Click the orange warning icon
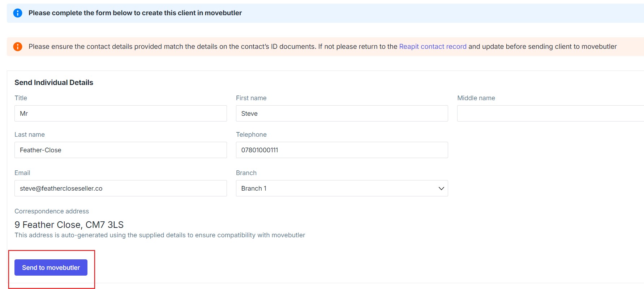This screenshot has width=644, height=289. coord(18,47)
